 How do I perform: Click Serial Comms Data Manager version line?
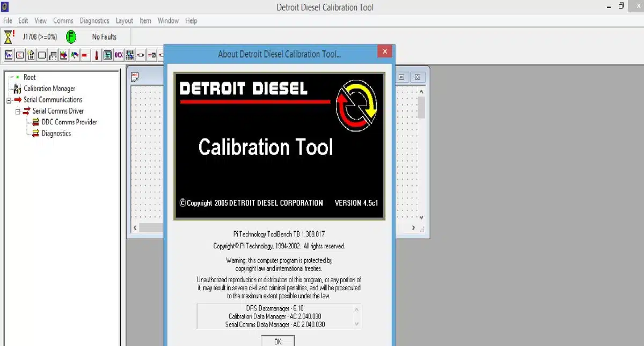click(x=275, y=324)
